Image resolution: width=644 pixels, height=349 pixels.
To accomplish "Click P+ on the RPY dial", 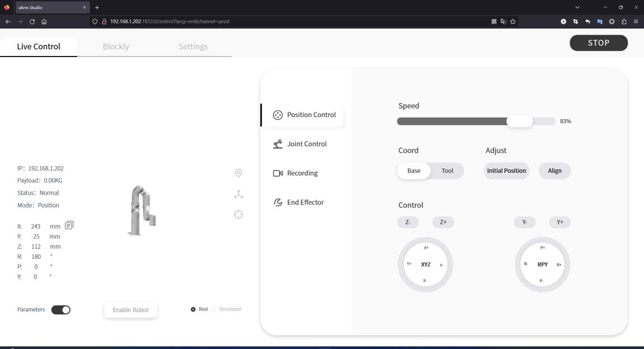I will (543, 248).
